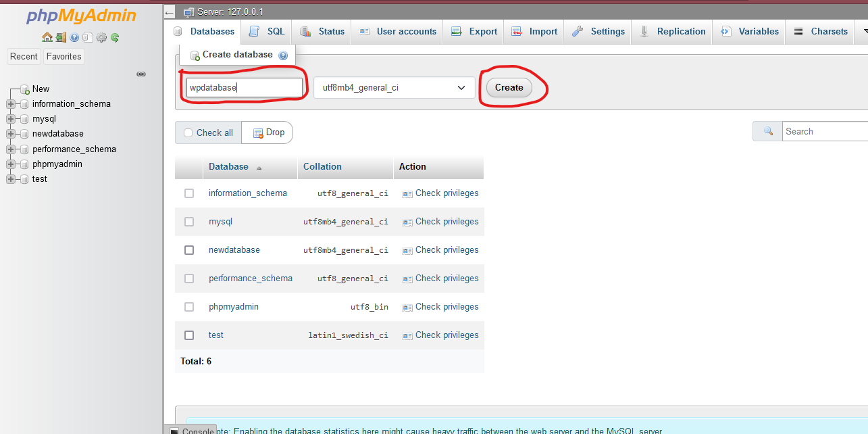Select the test database checkbox
The height and width of the screenshot is (434, 868).
point(189,335)
